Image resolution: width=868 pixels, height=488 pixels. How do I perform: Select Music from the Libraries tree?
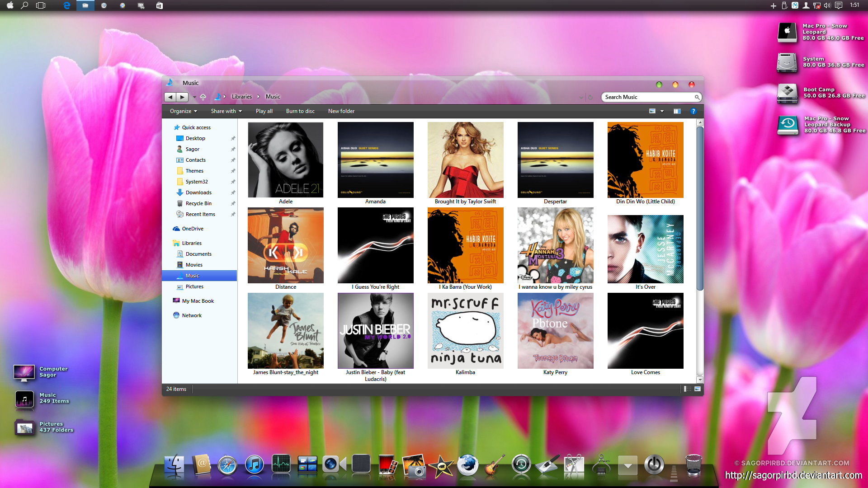(191, 275)
